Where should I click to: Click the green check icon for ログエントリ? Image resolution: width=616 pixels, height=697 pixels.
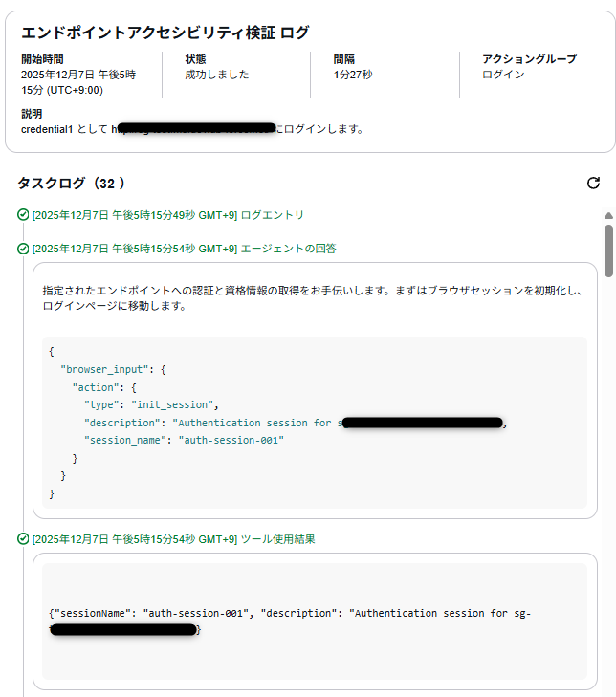23,215
